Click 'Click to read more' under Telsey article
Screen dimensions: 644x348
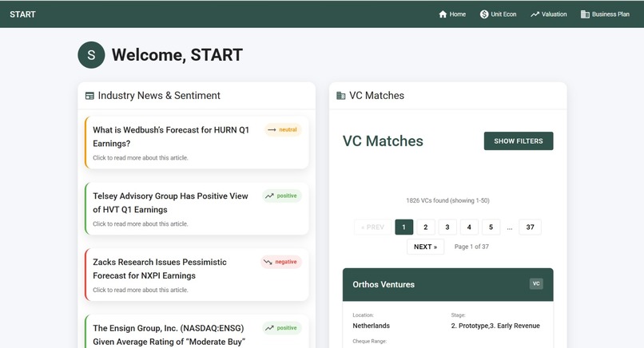(x=141, y=223)
